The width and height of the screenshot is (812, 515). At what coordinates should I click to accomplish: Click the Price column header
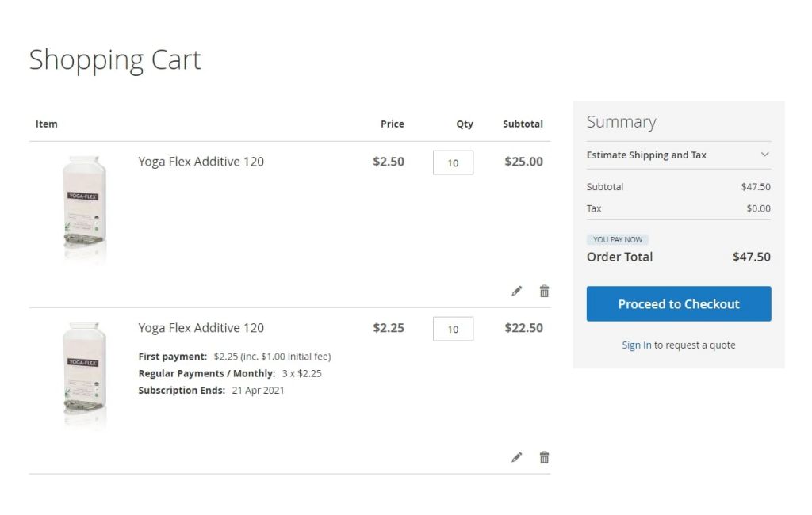point(392,124)
